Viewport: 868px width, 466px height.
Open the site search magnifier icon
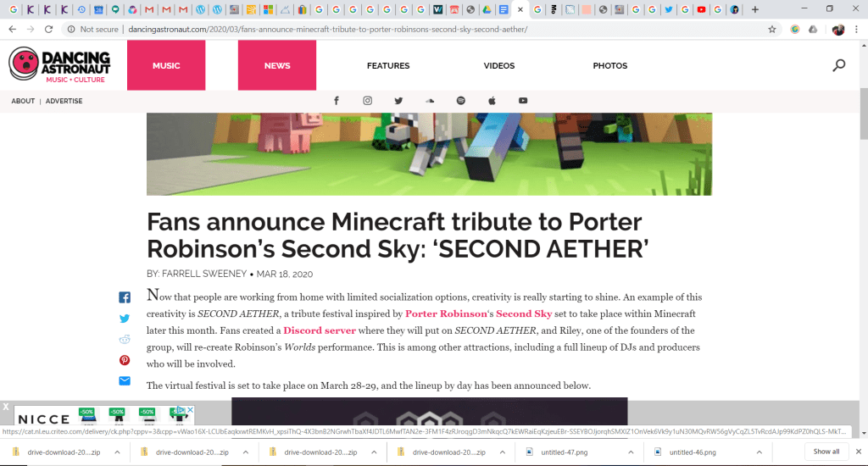838,65
